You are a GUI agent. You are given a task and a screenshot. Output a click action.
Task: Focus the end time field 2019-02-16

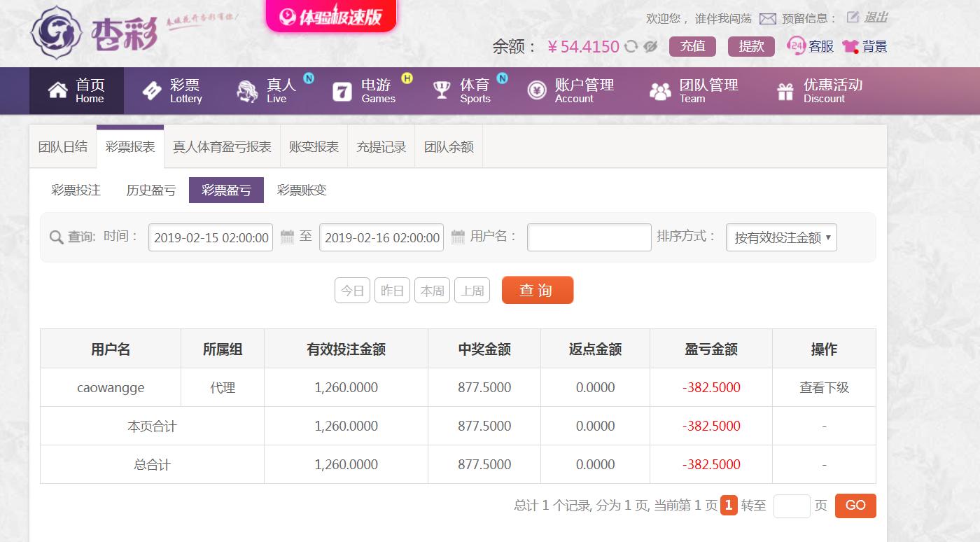pyautogui.click(x=381, y=237)
